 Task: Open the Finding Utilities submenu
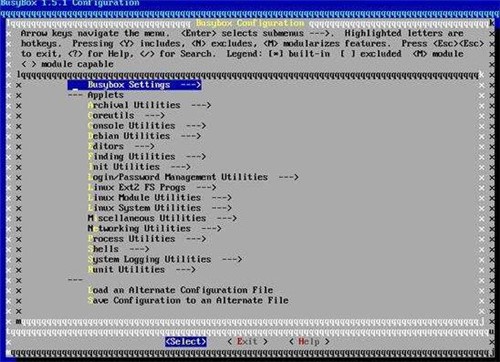click(x=147, y=157)
